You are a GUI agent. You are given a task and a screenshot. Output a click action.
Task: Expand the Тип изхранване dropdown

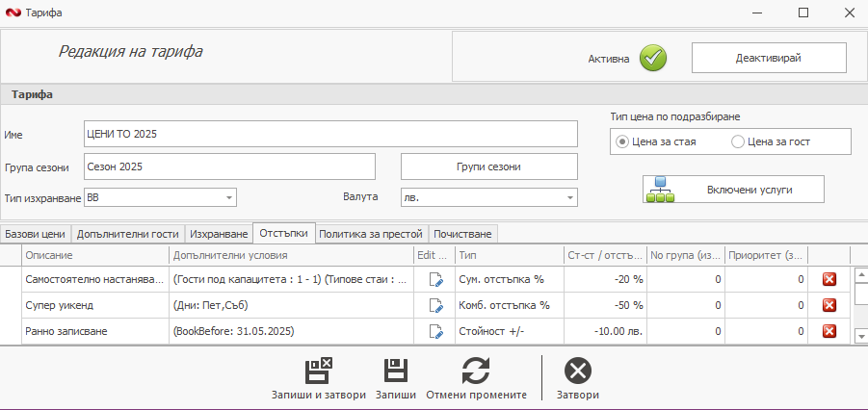tap(229, 197)
